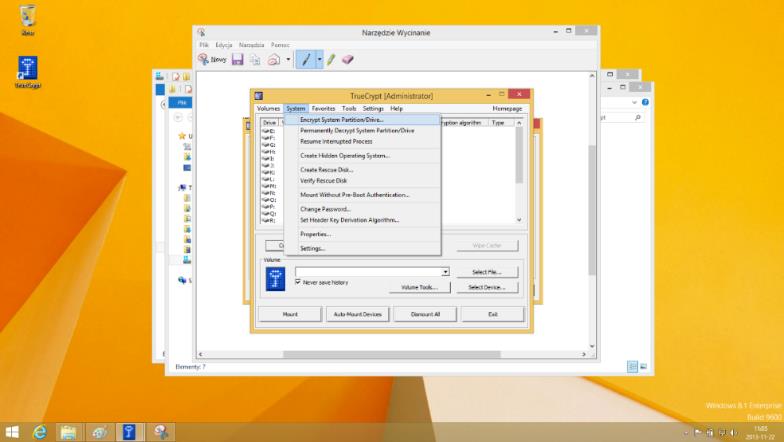Select the Pen tool in Snipping Tool
The width and height of the screenshot is (784, 442).
click(306, 60)
